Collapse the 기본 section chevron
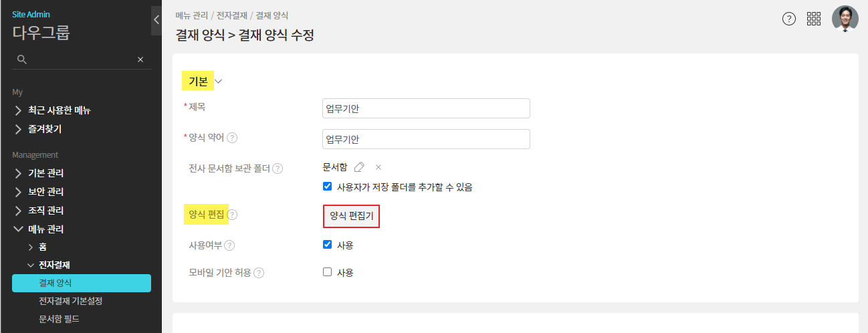 [218, 82]
